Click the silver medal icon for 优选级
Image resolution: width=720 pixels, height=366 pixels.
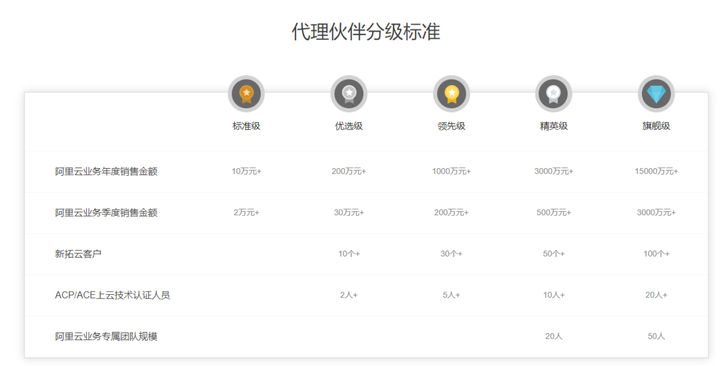click(349, 94)
